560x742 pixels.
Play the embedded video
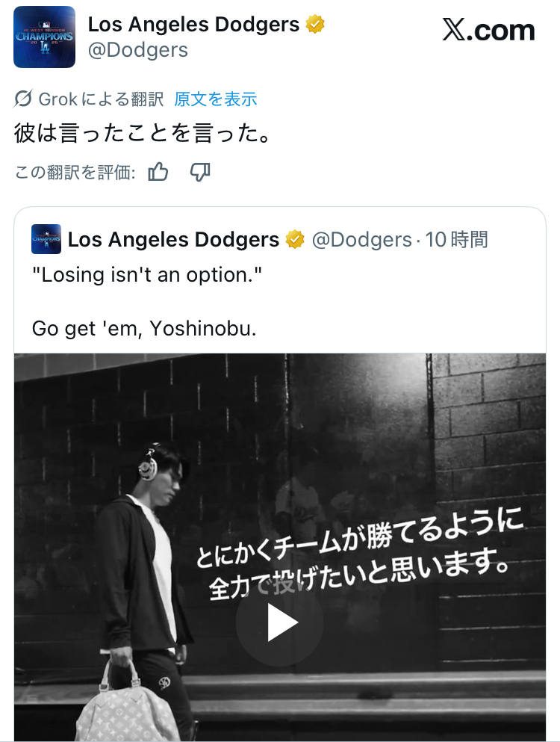point(279,622)
